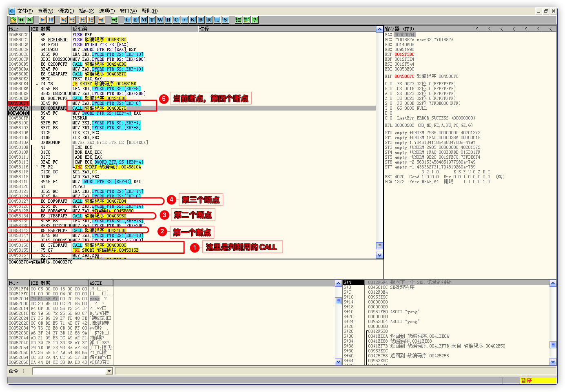Open the 调试(D) menu
Viewport: 565px width, 392px height.
[x=66, y=11]
